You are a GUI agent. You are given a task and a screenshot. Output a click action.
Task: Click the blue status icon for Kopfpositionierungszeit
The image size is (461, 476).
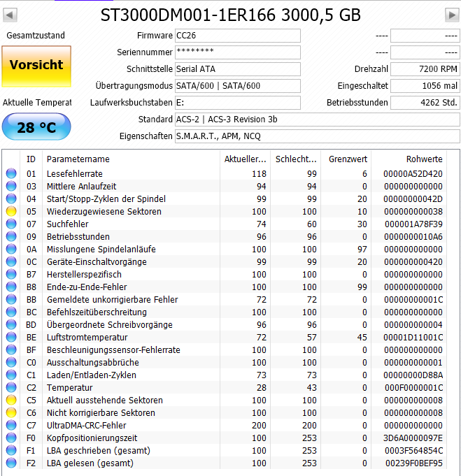coord(11,438)
